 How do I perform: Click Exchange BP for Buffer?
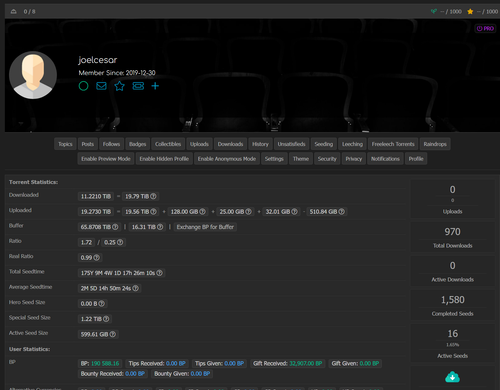point(205,227)
